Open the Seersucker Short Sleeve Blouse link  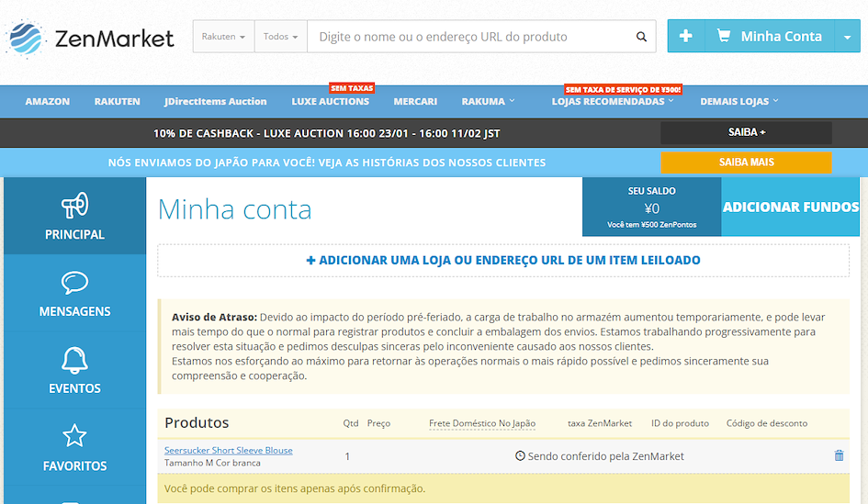click(229, 451)
